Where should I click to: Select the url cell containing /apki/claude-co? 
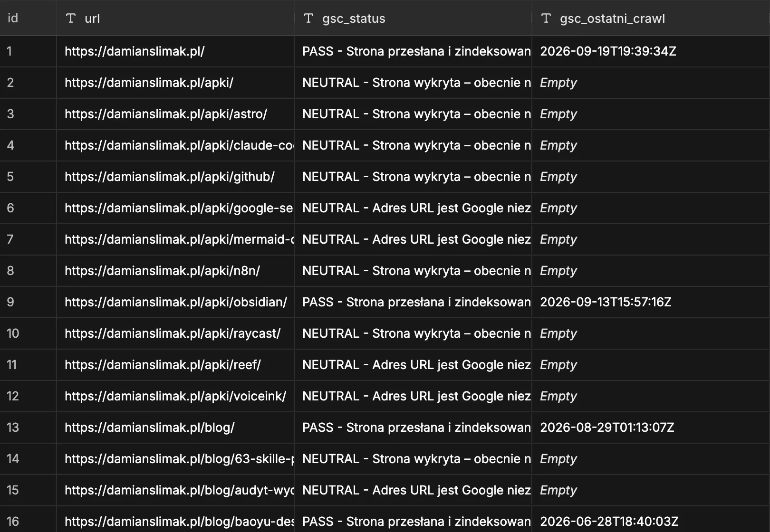[x=175, y=145]
